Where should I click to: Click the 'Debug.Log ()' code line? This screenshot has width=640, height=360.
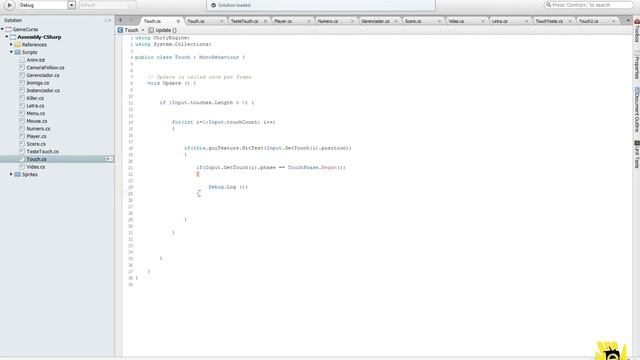[x=228, y=187]
